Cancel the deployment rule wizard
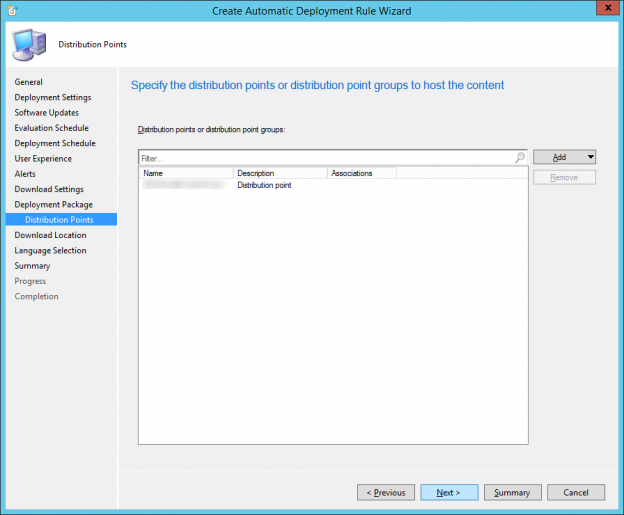This screenshot has width=624, height=515. point(575,492)
